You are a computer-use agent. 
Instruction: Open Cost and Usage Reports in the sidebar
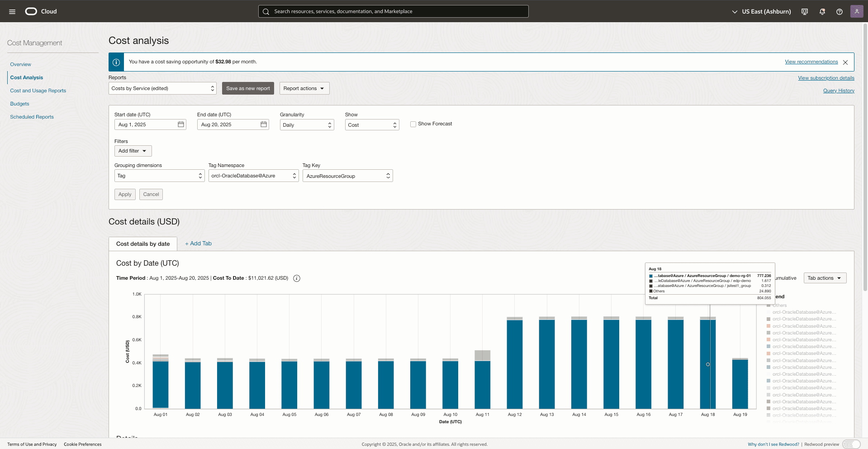pos(38,91)
